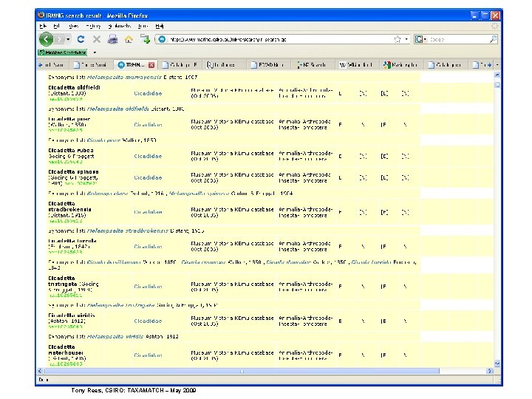Open Cicadidae link in Cicadetta spinosa row
The height and width of the screenshot is (399, 532).
[148, 178]
